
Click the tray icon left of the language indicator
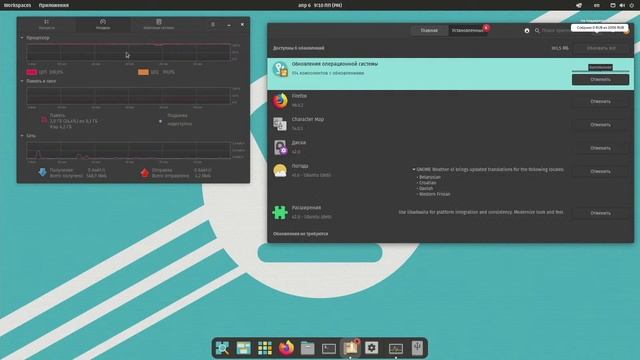pyautogui.click(x=579, y=5)
